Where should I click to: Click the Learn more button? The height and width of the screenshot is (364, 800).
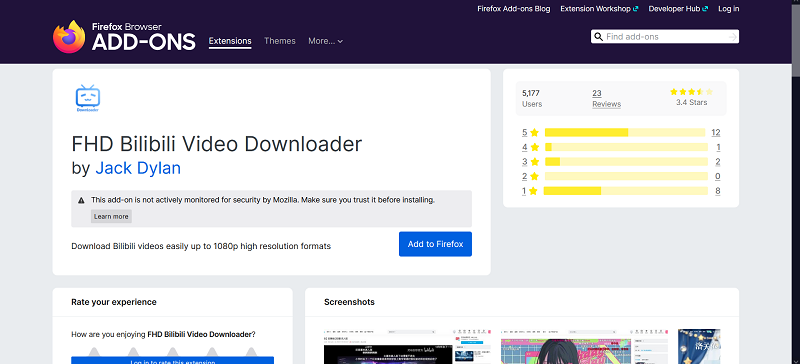pyautogui.click(x=111, y=216)
